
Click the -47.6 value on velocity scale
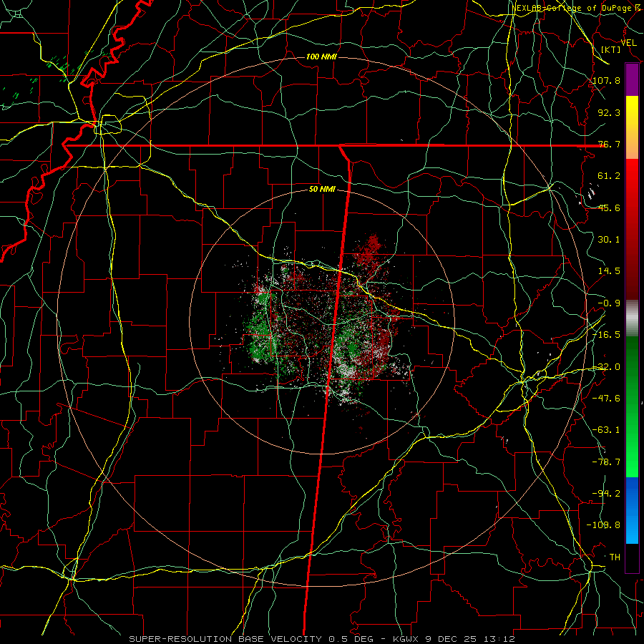(x=607, y=399)
